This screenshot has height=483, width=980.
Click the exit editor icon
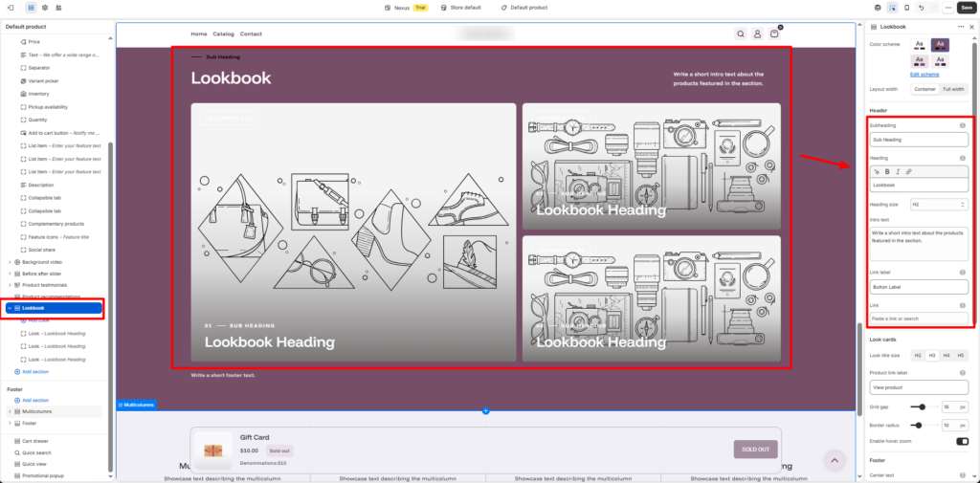(10, 8)
